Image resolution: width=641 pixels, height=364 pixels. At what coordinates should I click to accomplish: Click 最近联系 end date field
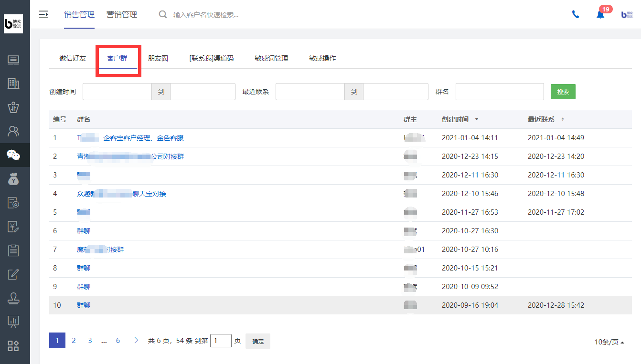click(x=395, y=92)
